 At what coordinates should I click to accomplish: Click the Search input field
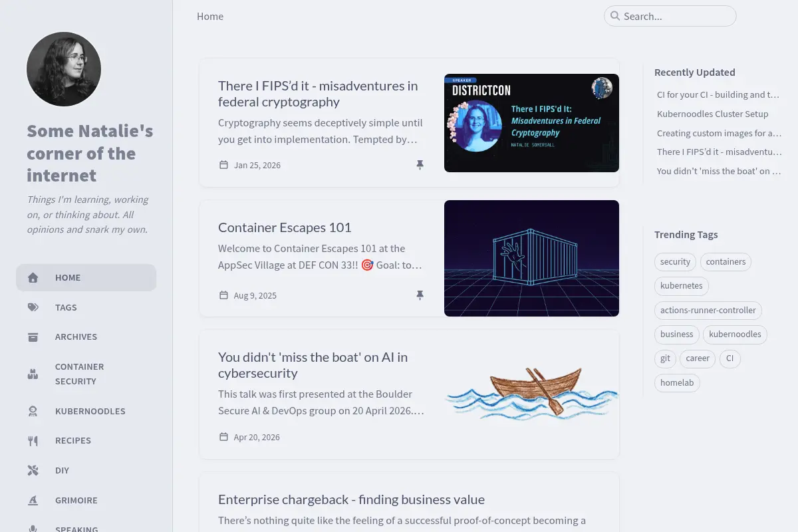pos(670,16)
